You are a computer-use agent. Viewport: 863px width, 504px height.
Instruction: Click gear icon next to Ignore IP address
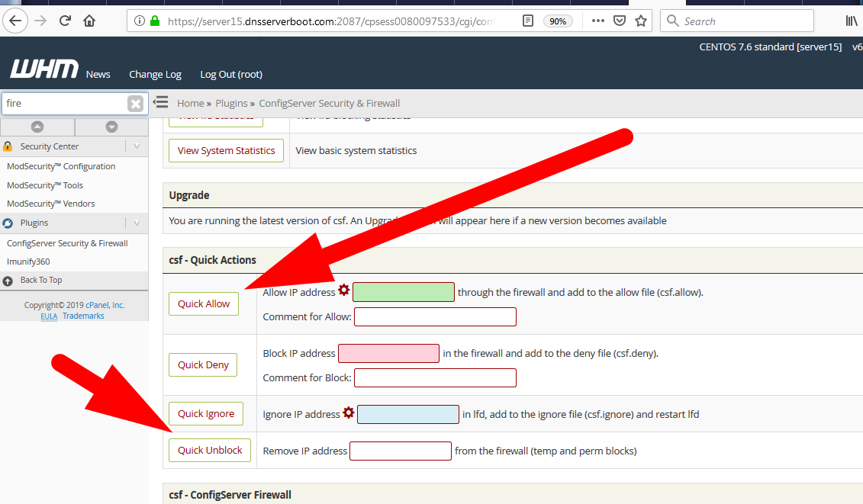pos(349,412)
